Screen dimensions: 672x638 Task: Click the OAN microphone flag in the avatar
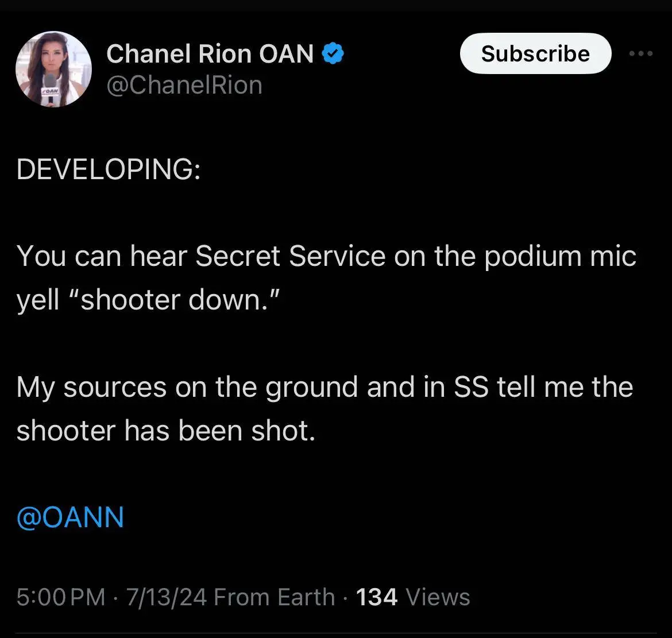click(x=50, y=92)
